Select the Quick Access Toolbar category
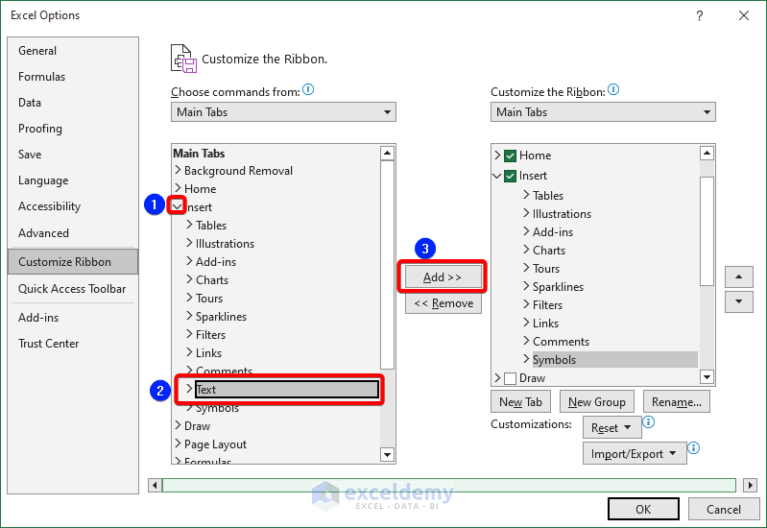Image resolution: width=767 pixels, height=528 pixels. point(72,289)
